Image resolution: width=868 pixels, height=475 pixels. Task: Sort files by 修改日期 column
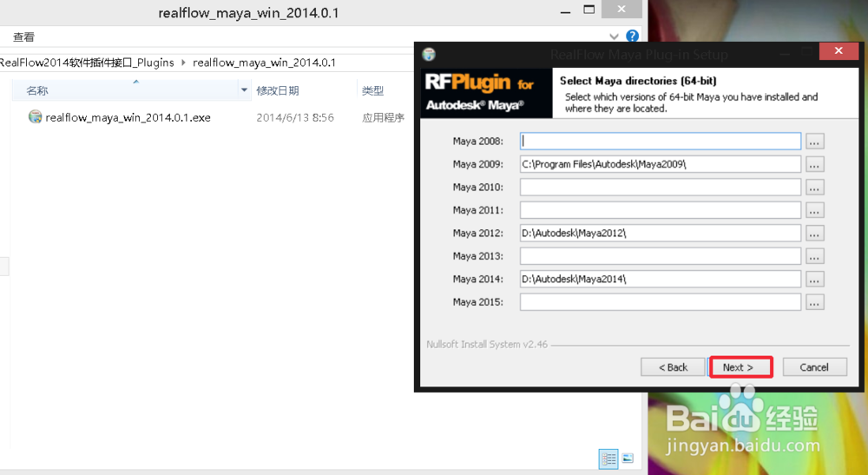(x=278, y=90)
